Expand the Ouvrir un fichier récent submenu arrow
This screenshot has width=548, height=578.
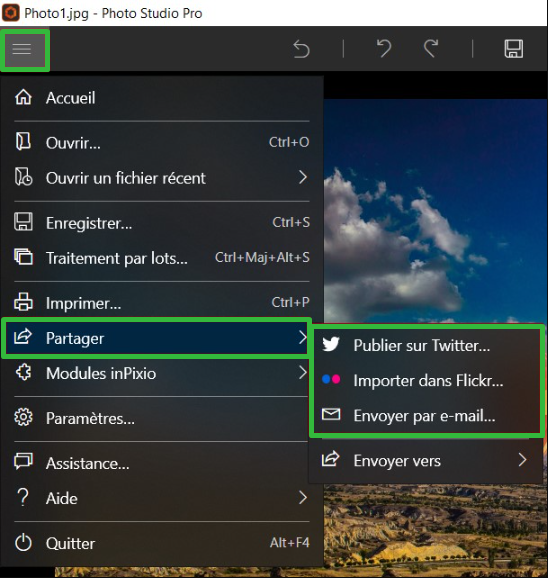303,178
